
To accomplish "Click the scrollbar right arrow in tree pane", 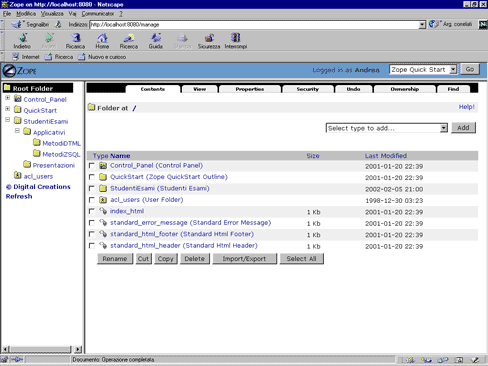I will (x=78, y=349).
